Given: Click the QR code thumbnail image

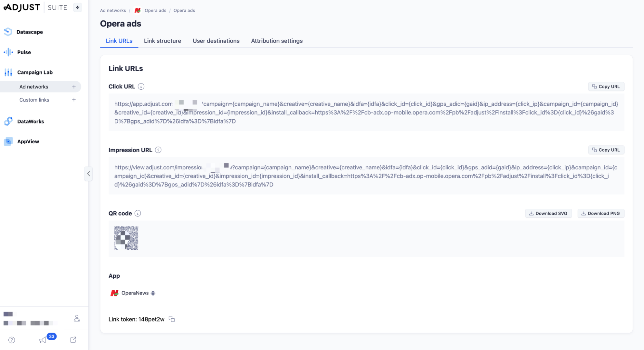Looking at the screenshot, I should [x=126, y=238].
